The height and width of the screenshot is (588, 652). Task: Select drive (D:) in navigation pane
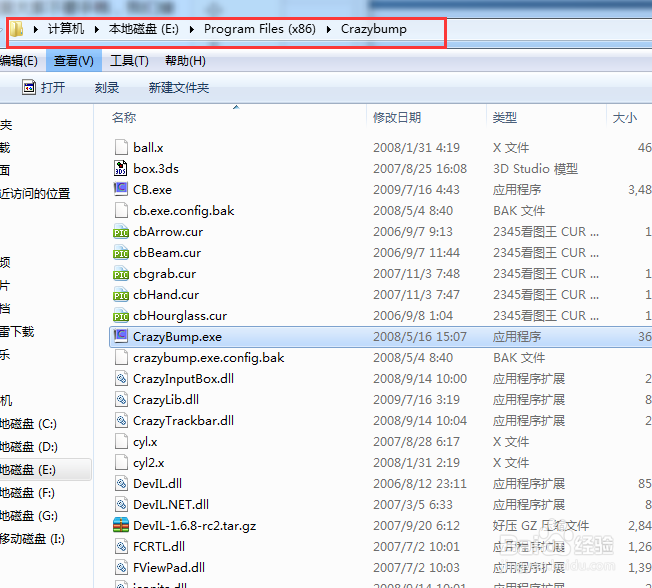29,447
